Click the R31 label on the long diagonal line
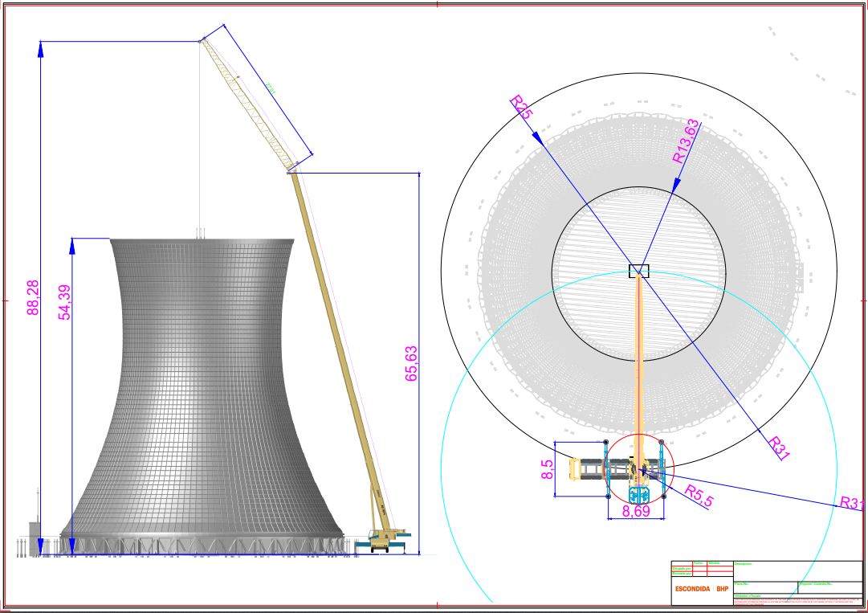868x613 pixels. [x=779, y=447]
